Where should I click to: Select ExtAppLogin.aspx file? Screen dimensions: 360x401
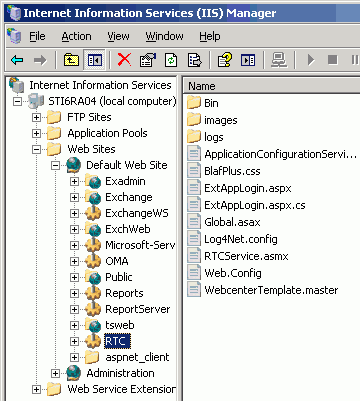248,188
